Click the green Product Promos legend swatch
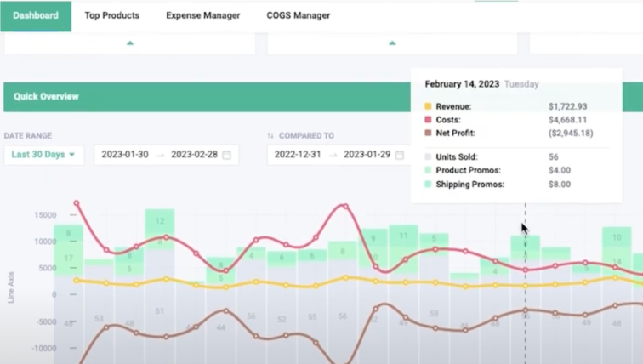 coord(428,170)
